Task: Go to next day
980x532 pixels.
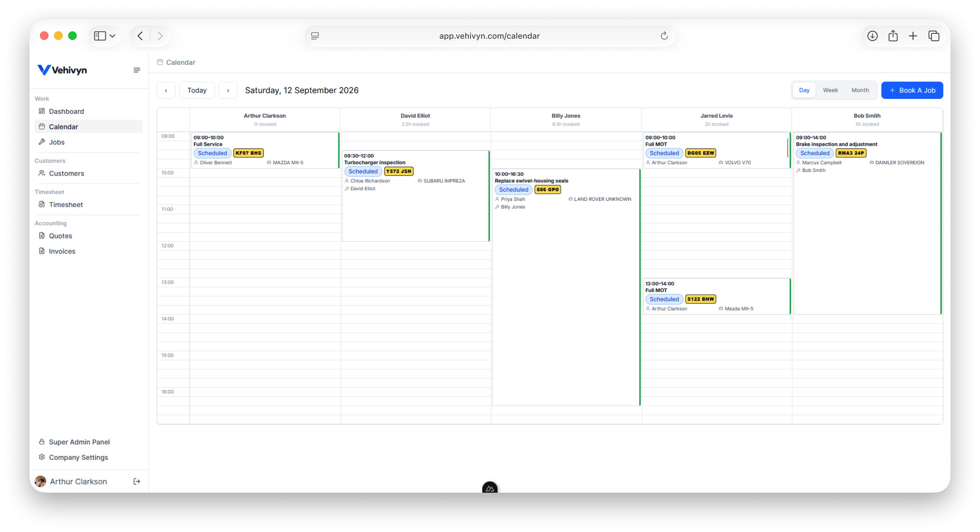Action: point(228,90)
